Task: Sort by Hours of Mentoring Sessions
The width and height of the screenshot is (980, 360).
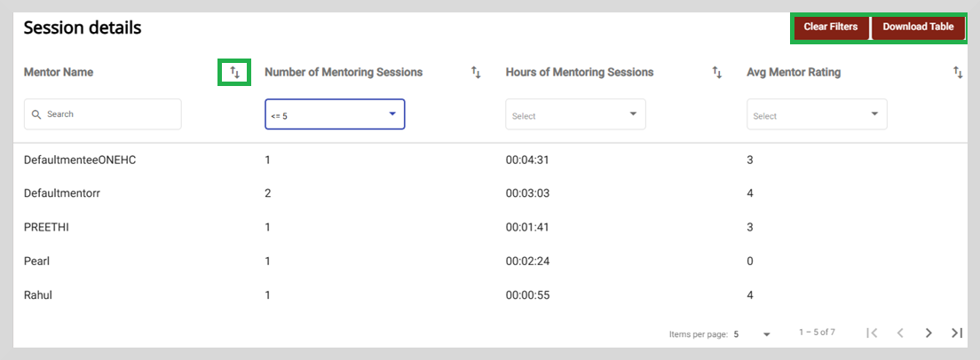Action: (x=717, y=73)
